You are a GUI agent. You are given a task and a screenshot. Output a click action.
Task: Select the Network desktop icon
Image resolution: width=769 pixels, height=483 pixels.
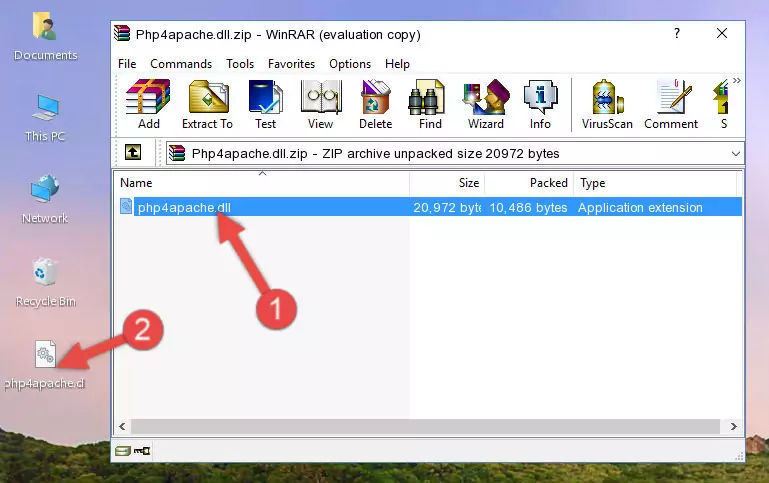click(45, 200)
